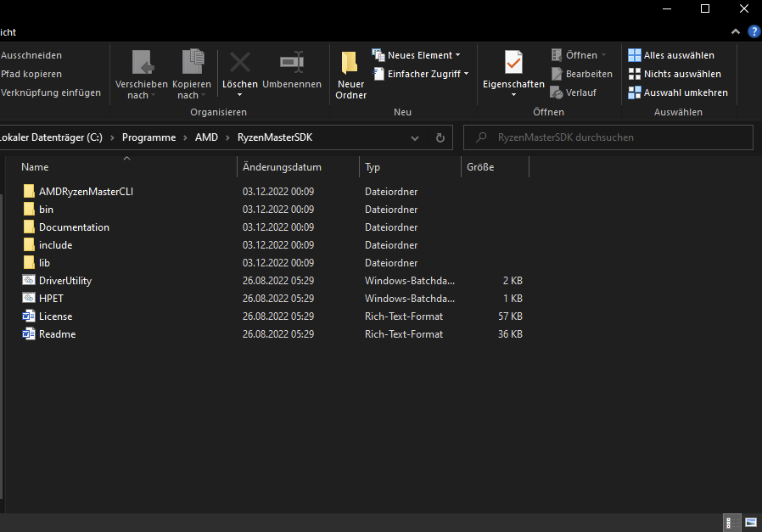Image resolution: width=762 pixels, height=532 pixels.
Task: Navigate to AMD in the breadcrumb
Action: point(206,137)
